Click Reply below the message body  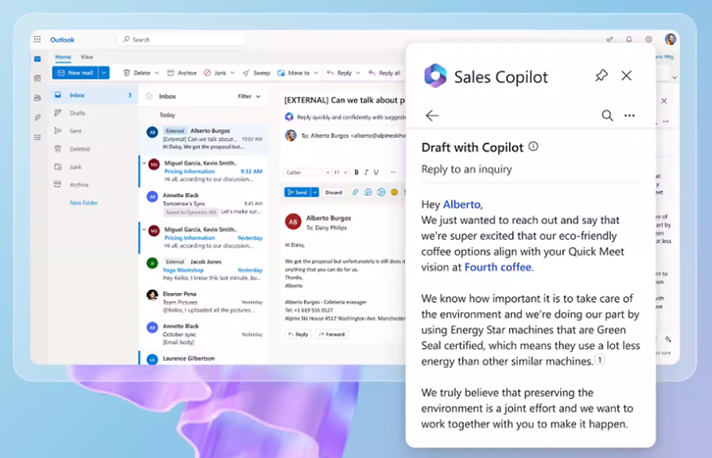[x=298, y=334]
